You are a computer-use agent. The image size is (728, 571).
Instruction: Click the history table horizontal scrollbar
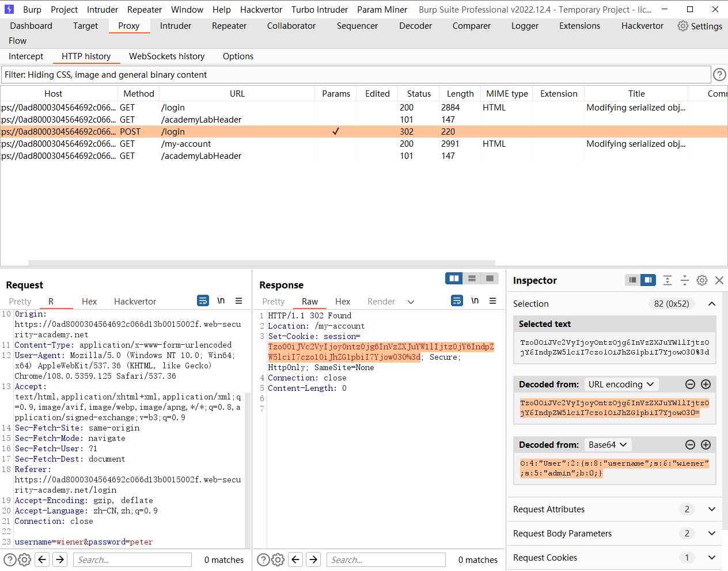(x=261, y=263)
